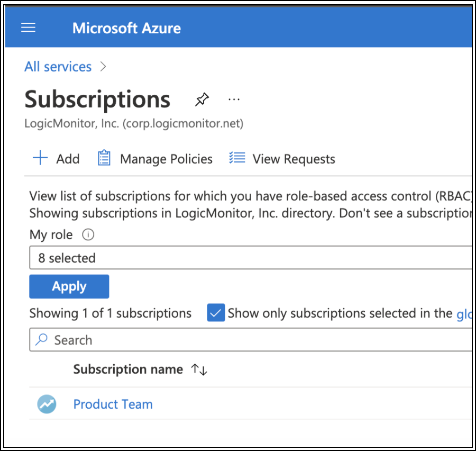The image size is (476, 451).
Task: Click the LogicMonitor, Inc. directory subtitle
Action: (134, 123)
